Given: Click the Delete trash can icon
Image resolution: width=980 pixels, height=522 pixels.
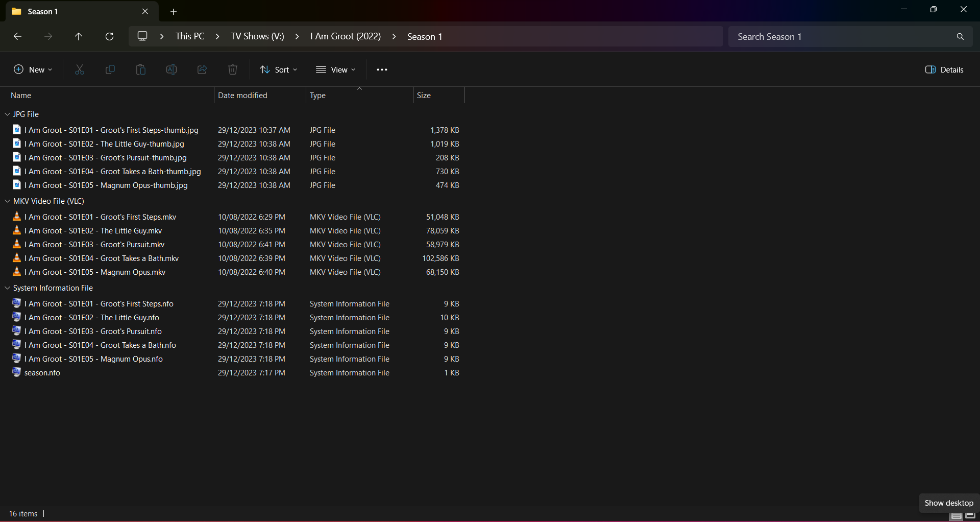Looking at the screenshot, I should [x=233, y=70].
